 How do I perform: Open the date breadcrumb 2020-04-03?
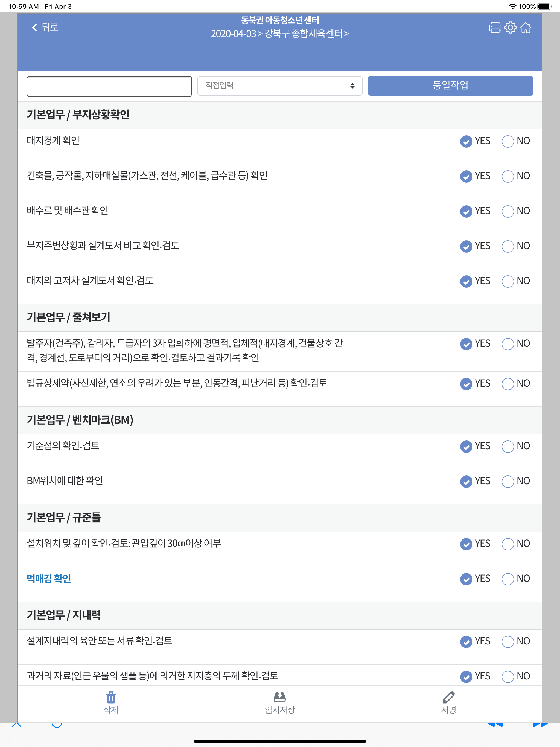[x=233, y=34]
